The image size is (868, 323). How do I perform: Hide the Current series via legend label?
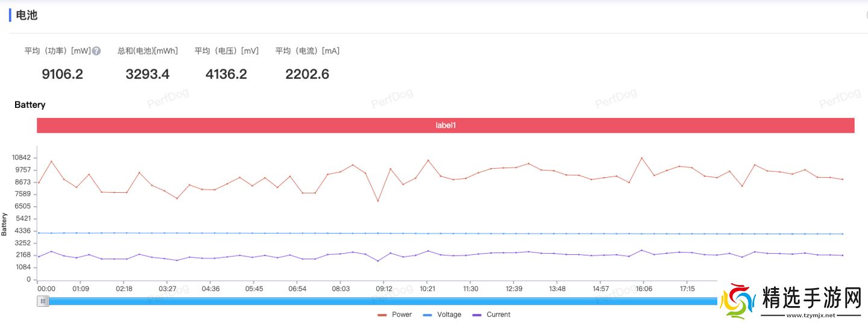tap(498, 315)
